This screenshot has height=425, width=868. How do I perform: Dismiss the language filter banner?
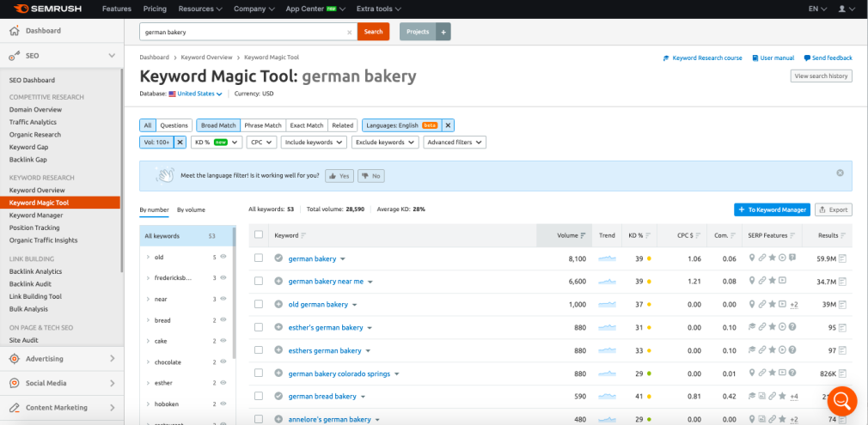coord(840,173)
